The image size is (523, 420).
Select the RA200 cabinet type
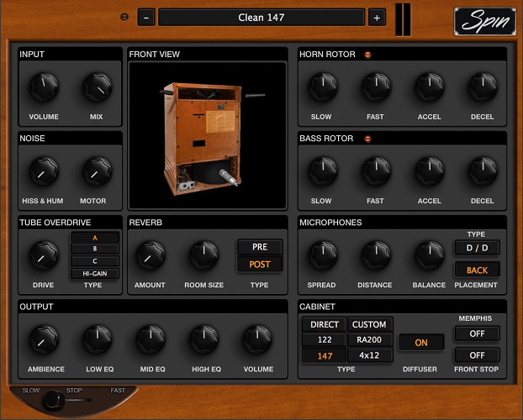coord(369,340)
